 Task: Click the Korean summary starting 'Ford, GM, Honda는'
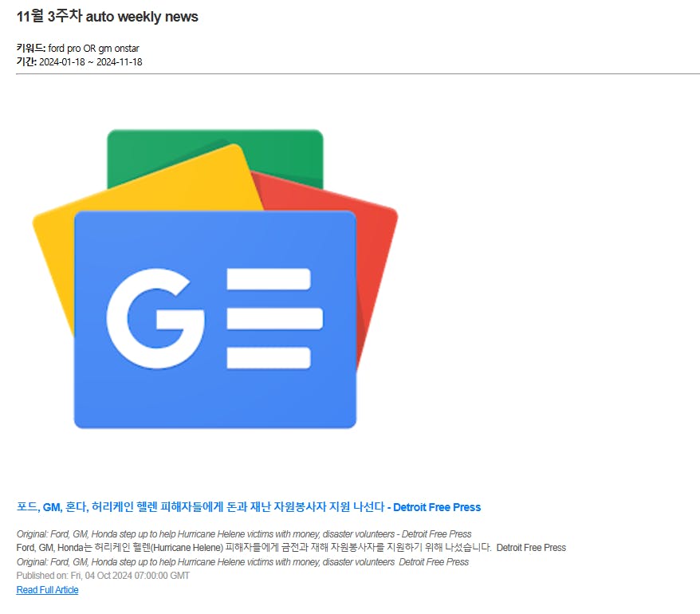254,548
